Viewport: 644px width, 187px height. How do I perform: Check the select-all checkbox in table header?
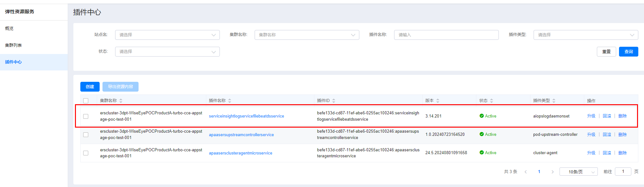(86, 101)
